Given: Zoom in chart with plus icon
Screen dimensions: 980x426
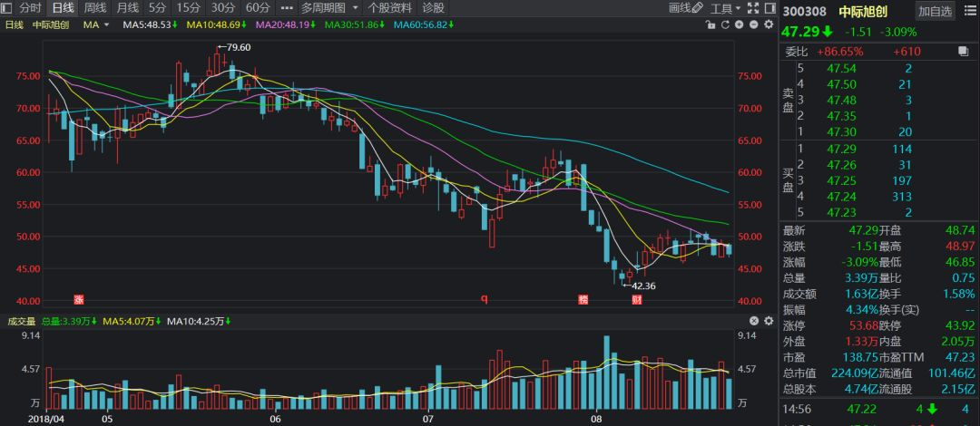Looking at the screenshot, I should click(740, 24).
